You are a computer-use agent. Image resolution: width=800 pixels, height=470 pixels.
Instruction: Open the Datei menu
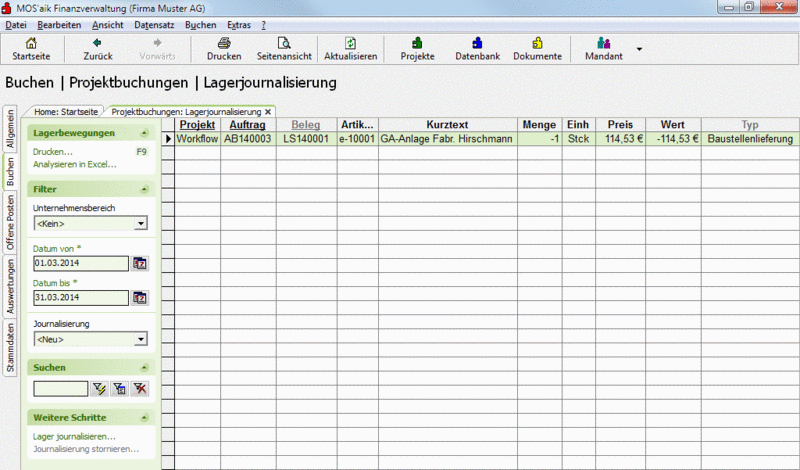point(16,25)
